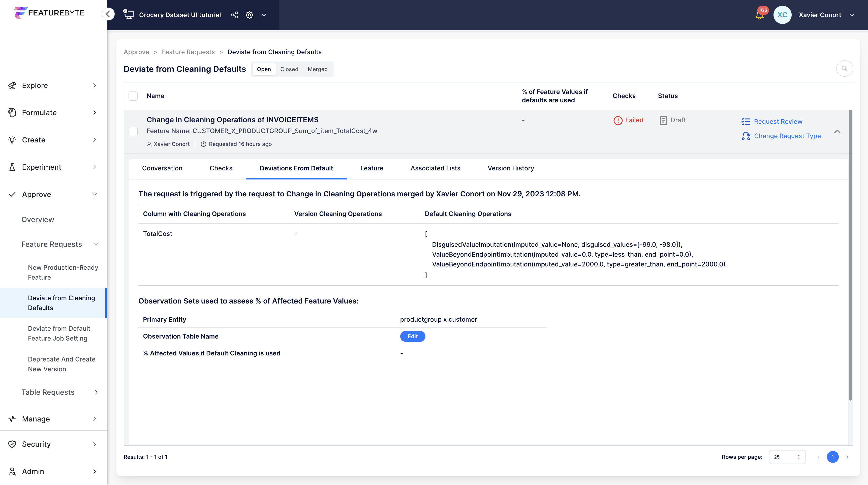Image resolution: width=868 pixels, height=485 pixels.
Task: Click the search magnifier icon
Action: pos(844,69)
